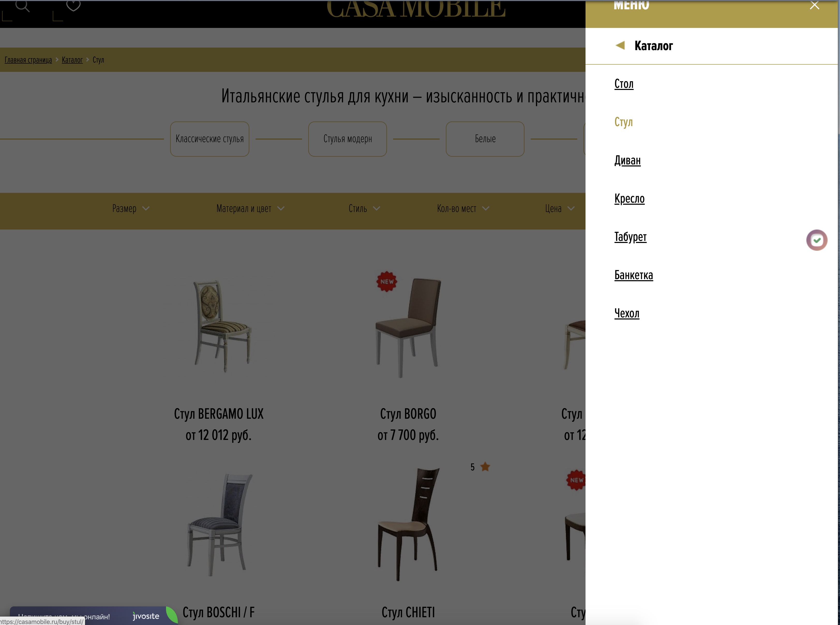Click the price от 12 012 руб.

(219, 435)
